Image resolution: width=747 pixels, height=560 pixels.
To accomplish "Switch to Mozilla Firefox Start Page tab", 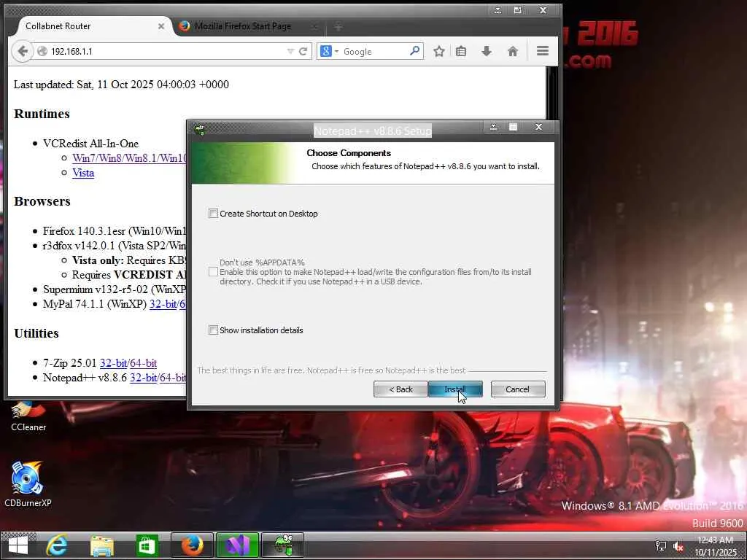I will (243, 26).
